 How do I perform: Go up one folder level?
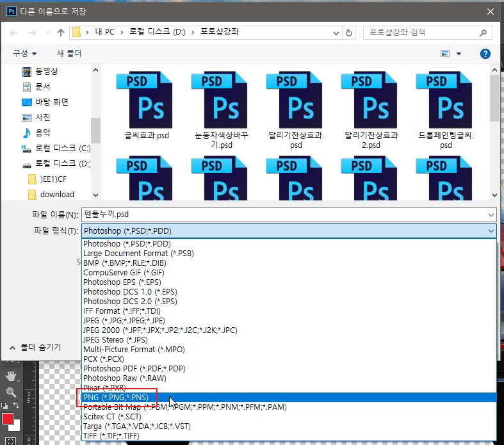[61, 33]
